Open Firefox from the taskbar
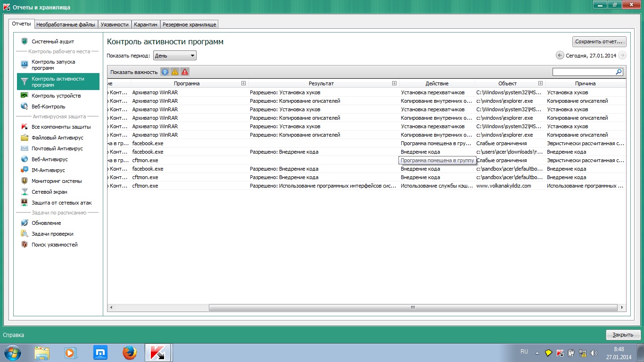Viewport: 644px width, 362px height. (129, 353)
